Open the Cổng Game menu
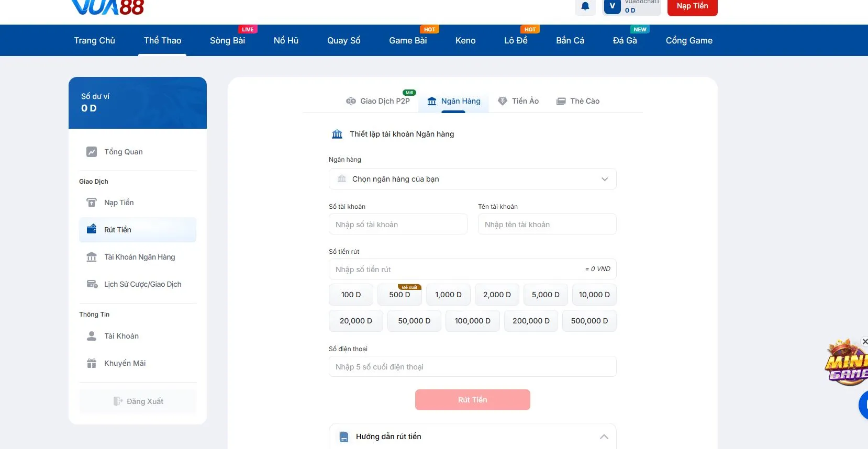 coord(689,40)
